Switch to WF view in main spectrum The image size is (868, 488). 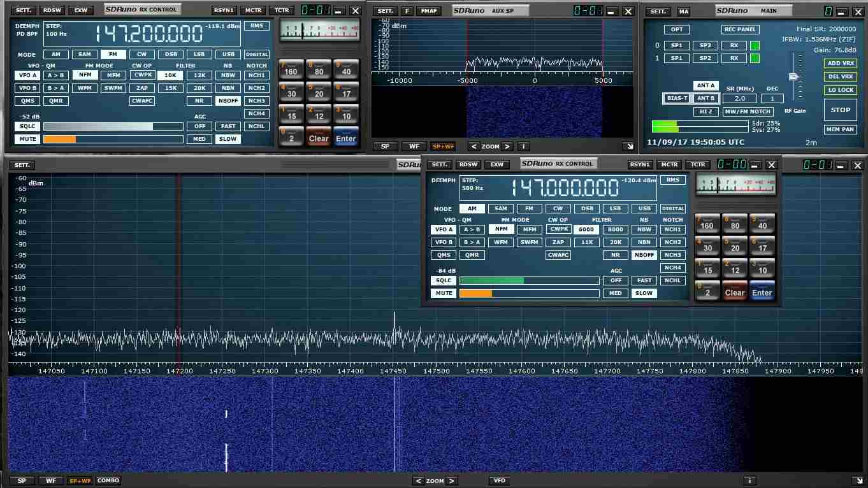(51, 481)
